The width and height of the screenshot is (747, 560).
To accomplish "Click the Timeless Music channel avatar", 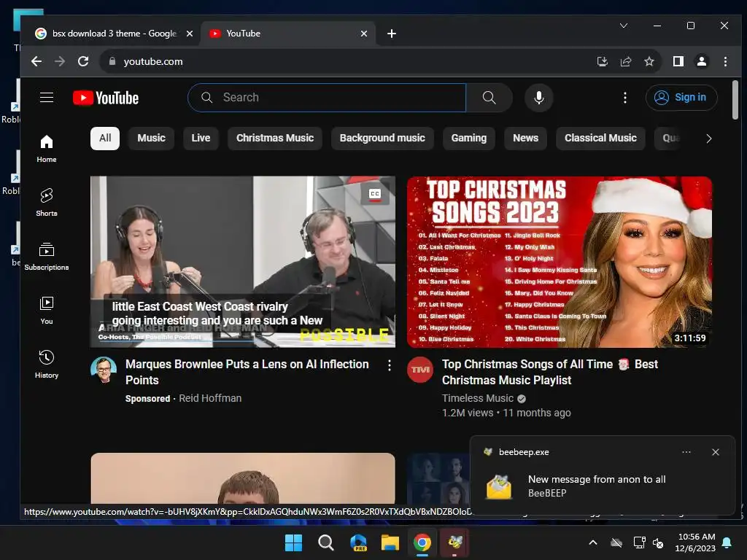I will pyautogui.click(x=420, y=370).
